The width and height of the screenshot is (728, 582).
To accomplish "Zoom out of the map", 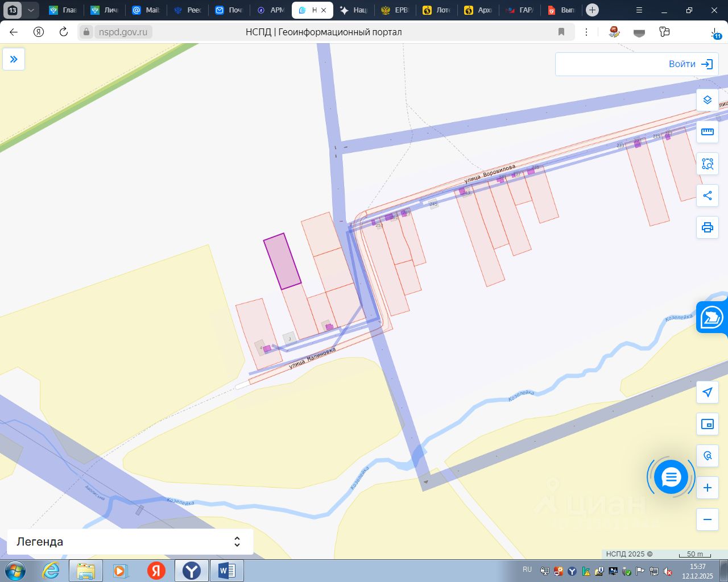I will coord(708,519).
